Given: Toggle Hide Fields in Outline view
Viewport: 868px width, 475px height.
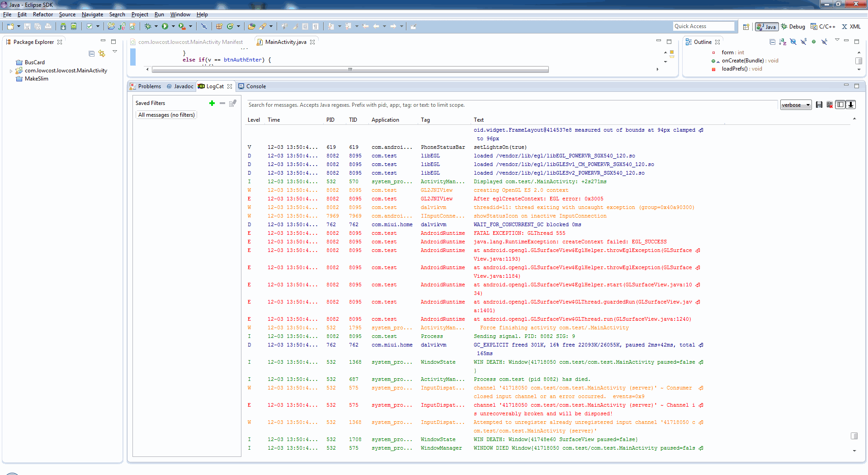Looking at the screenshot, I should (x=793, y=42).
